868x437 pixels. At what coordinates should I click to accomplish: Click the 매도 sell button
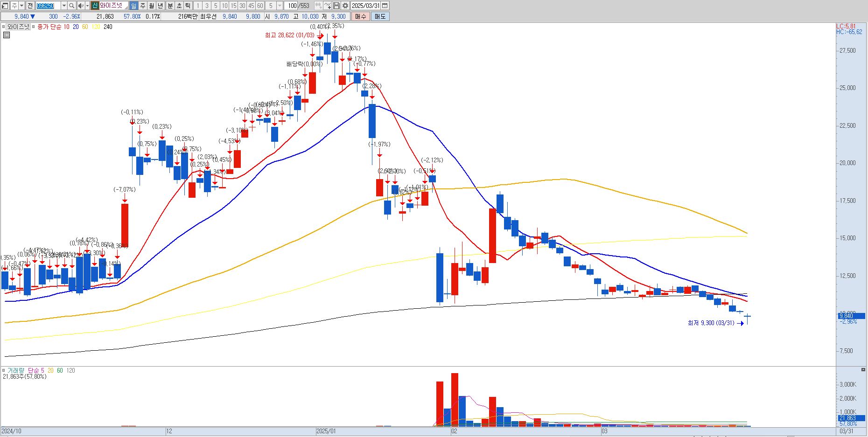click(x=380, y=16)
